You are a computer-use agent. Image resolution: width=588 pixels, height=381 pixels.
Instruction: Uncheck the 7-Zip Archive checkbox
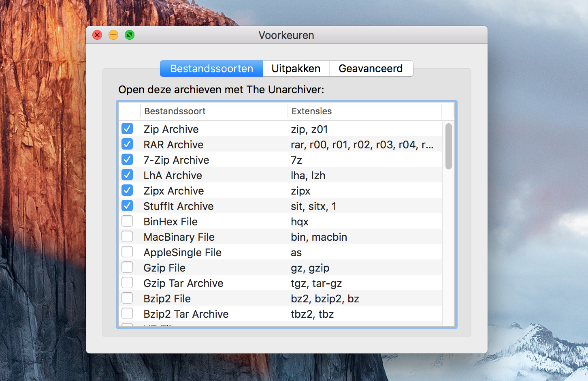(127, 160)
